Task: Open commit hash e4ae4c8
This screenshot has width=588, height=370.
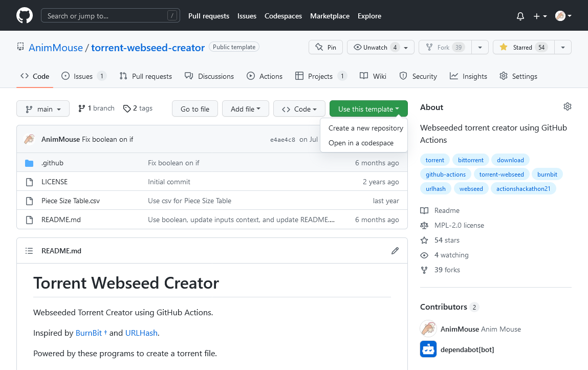Action: point(282,139)
